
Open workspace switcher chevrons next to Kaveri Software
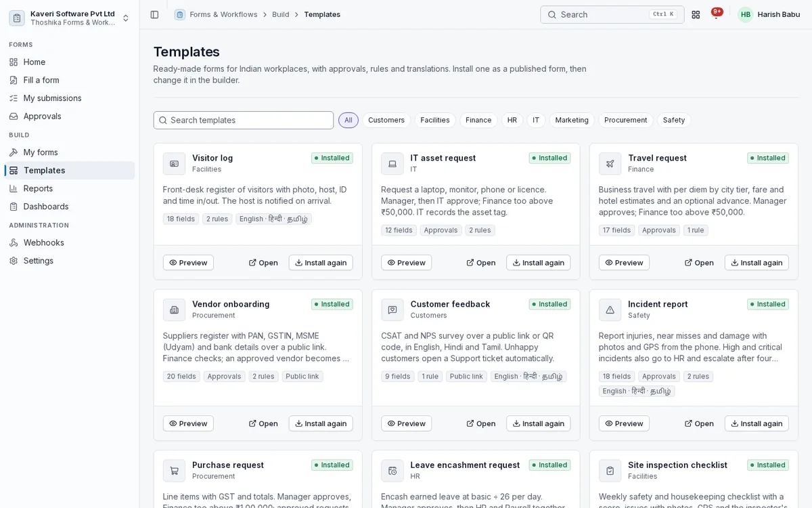click(126, 18)
